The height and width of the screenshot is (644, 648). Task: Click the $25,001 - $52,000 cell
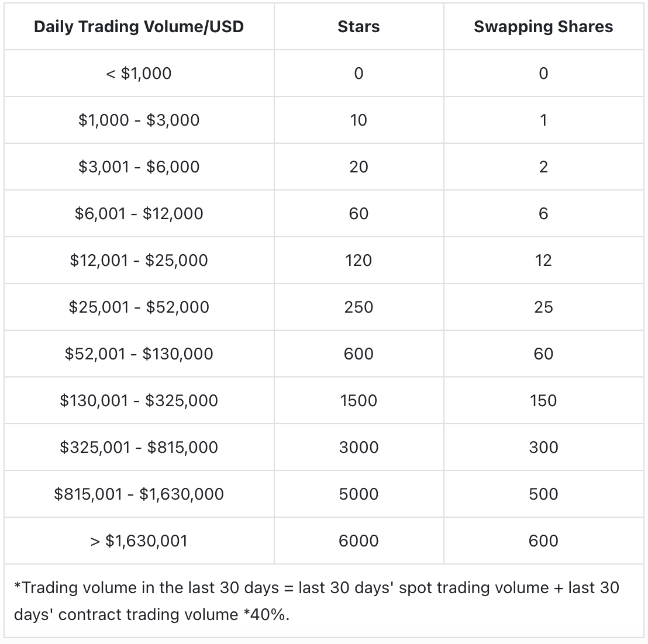pyautogui.click(x=139, y=307)
